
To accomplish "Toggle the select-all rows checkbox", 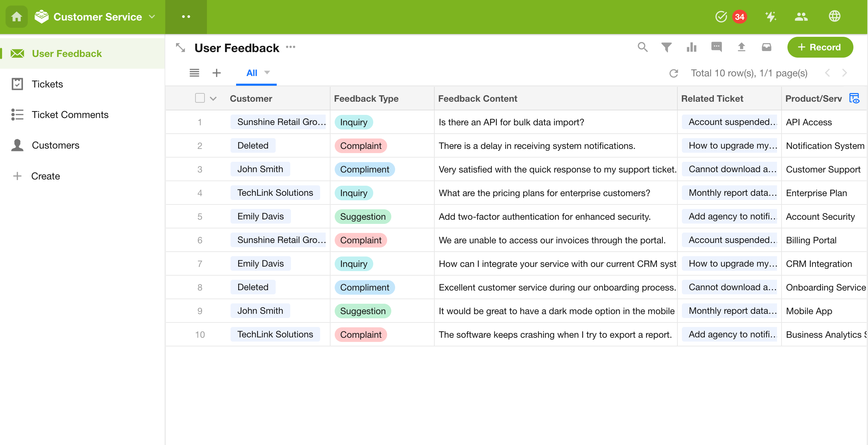I will 200,98.
